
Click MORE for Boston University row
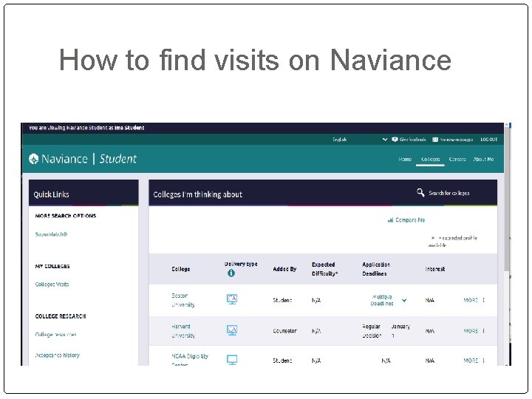tap(471, 300)
